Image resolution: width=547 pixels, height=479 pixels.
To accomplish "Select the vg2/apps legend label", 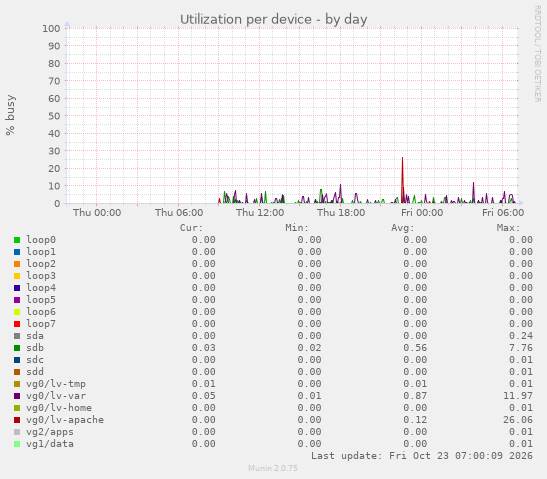I will (x=50, y=432).
